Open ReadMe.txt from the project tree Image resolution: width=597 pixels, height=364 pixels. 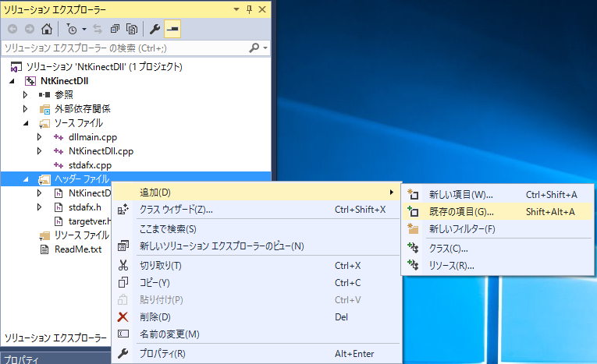[x=77, y=249]
